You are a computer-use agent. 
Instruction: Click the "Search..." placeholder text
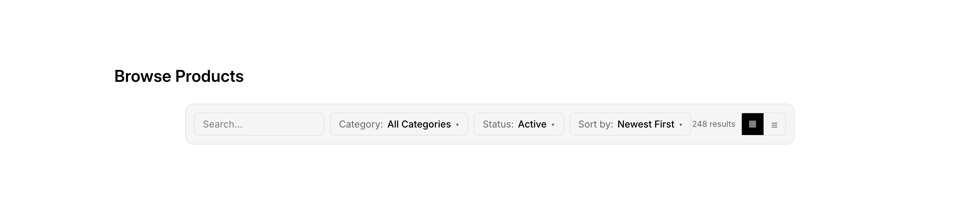pos(223,124)
